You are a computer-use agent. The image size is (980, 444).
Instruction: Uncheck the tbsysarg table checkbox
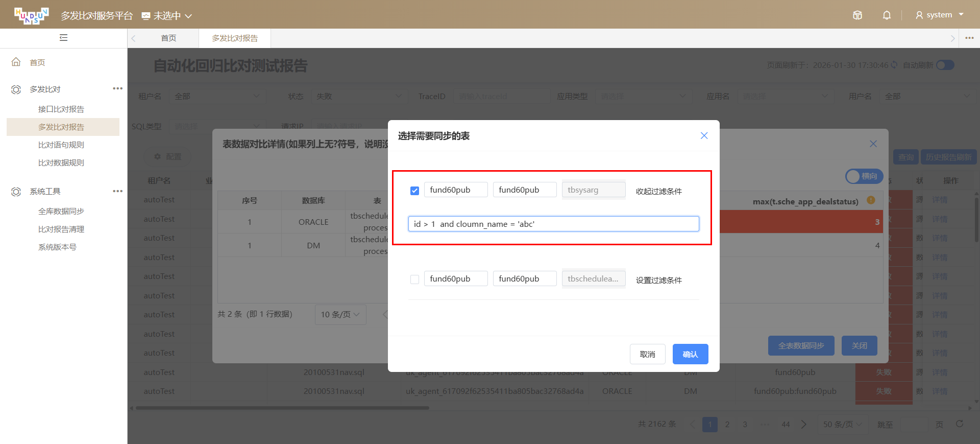pos(414,191)
